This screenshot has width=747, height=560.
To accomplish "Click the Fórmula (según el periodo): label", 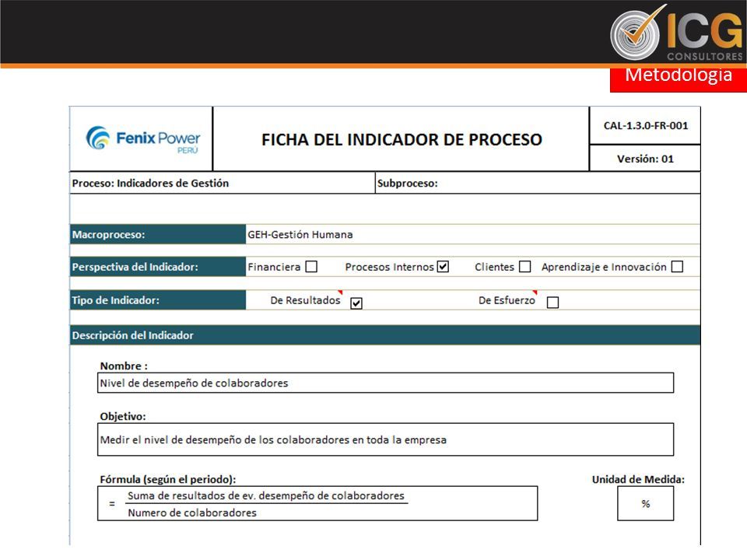I will point(168,480).
